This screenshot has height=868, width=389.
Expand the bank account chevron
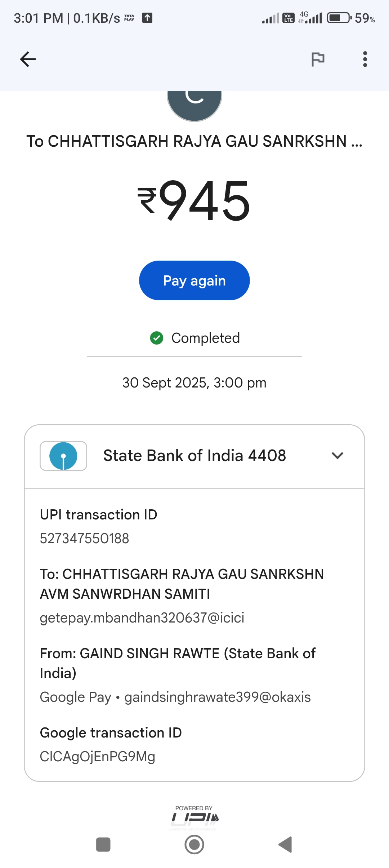(x=337, y=456)
